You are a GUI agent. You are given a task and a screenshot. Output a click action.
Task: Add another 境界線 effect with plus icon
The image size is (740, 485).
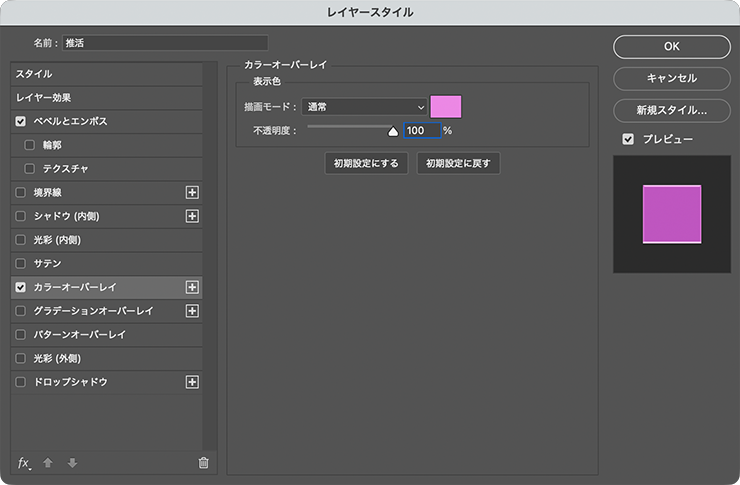[193, 192]
